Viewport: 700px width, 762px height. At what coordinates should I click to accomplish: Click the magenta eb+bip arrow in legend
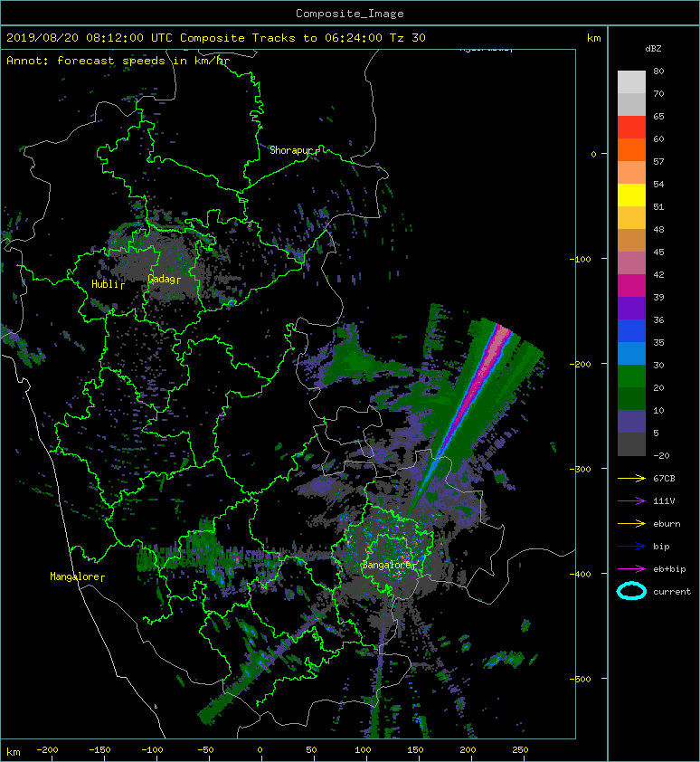631,569
